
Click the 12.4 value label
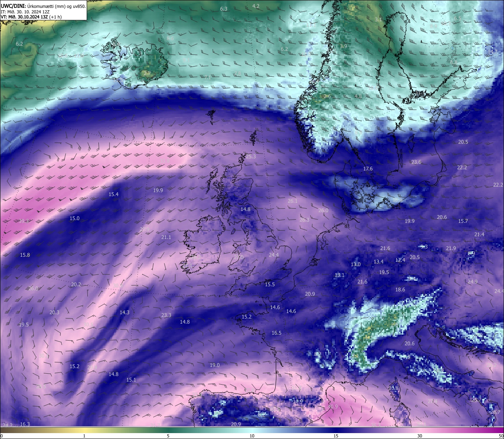tap(400, 260)
